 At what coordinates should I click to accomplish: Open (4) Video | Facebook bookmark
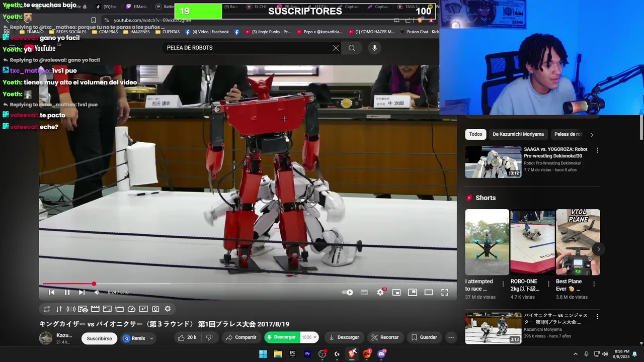pyautogui.click(x=207, y=32)
